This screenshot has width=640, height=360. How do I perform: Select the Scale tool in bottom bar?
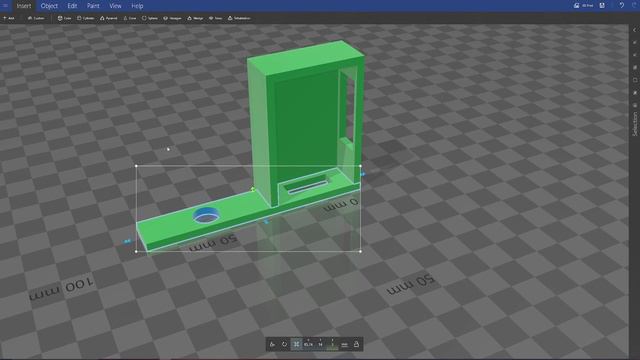(x=296, y=344)
